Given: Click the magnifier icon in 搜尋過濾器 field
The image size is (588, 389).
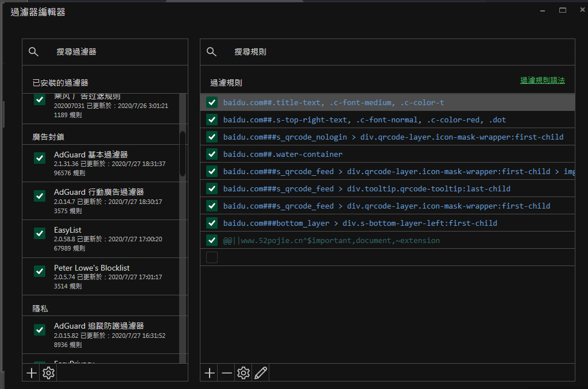Looking at the screenshot, I should 33,51.
